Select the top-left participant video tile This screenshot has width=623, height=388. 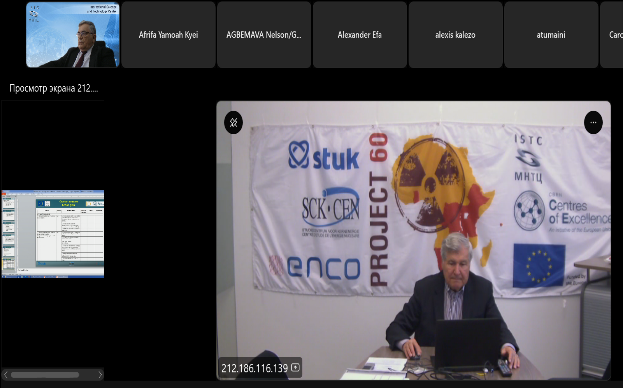pos(73,35)
